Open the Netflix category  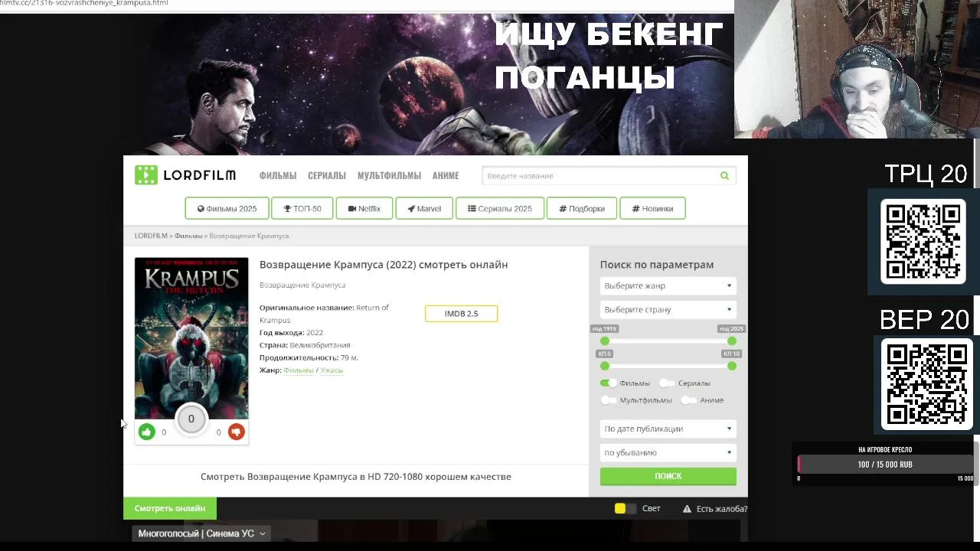364,208
